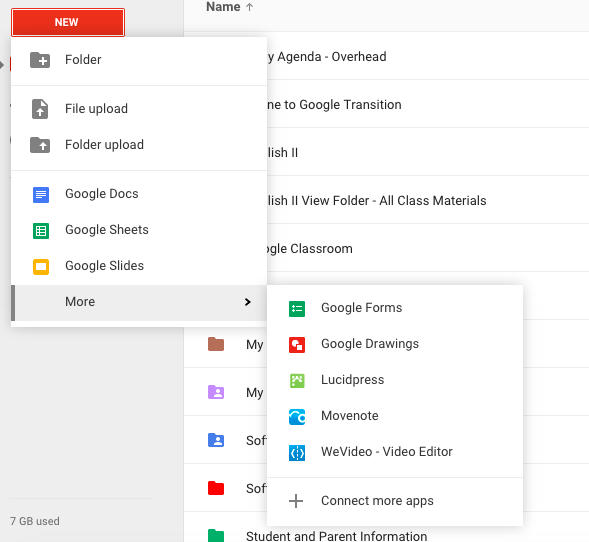Create a new Google Forms form

[395, 308]
